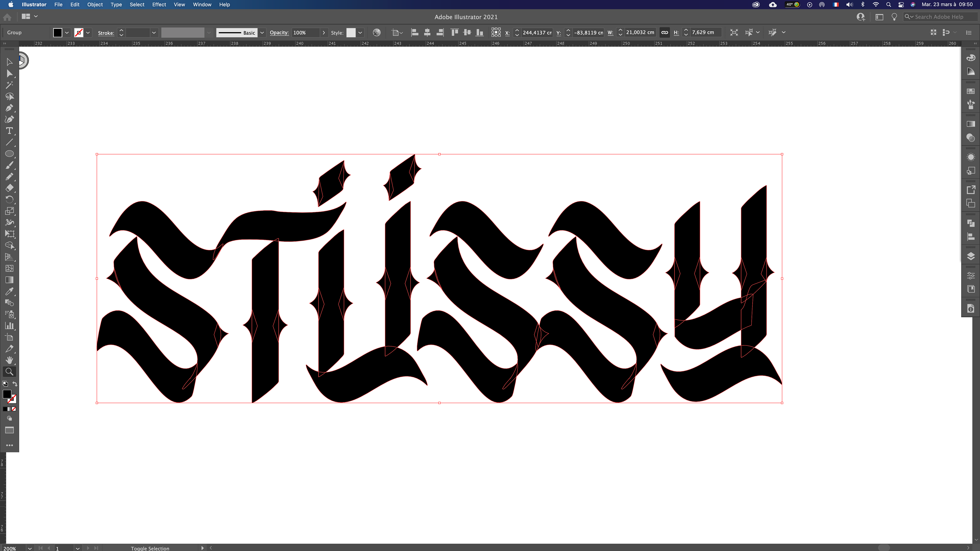Select the Ellipse tool
The height and width of the screenshot is (551, 980).
[9, 154]
